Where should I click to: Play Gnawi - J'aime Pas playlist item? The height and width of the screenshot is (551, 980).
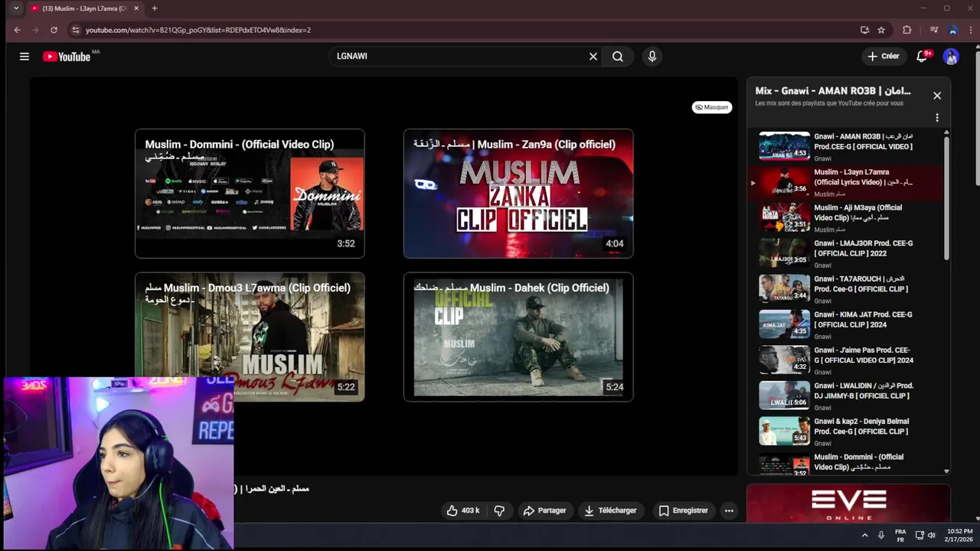click(845, 360)
